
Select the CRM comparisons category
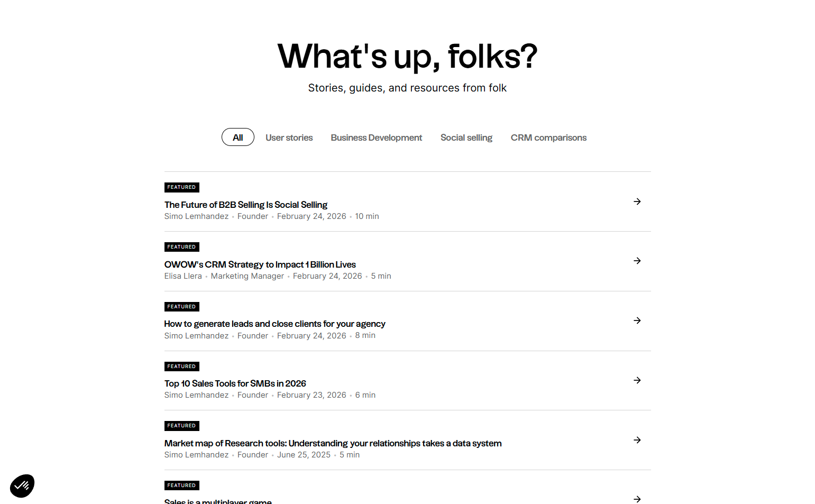coord(548,138)
